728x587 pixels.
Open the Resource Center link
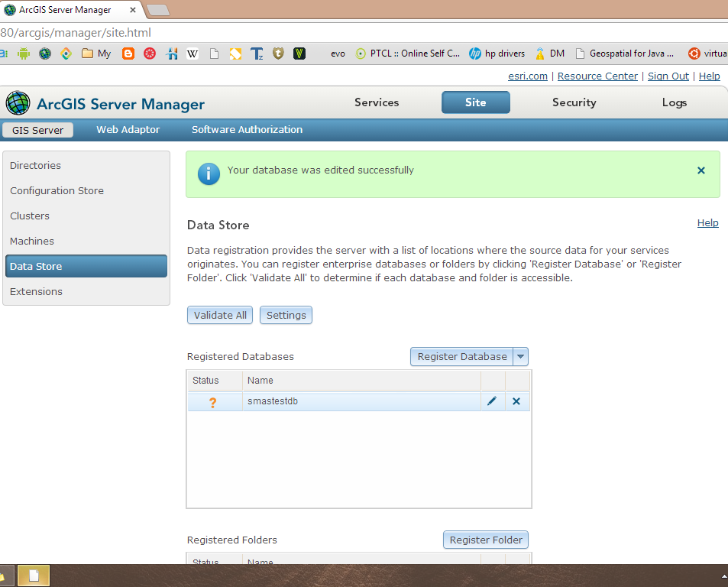pos(597,76)
